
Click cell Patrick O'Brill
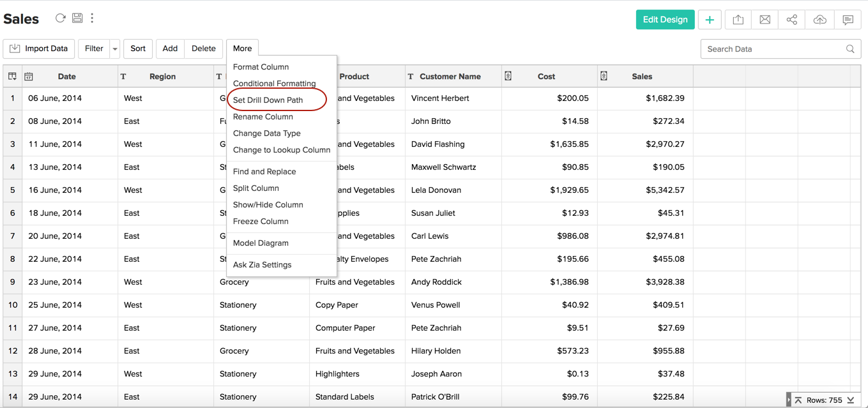[453, 397]
